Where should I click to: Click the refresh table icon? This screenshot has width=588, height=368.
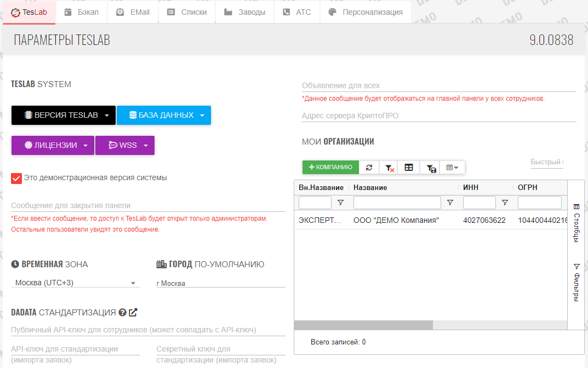[x=369, y=167]
